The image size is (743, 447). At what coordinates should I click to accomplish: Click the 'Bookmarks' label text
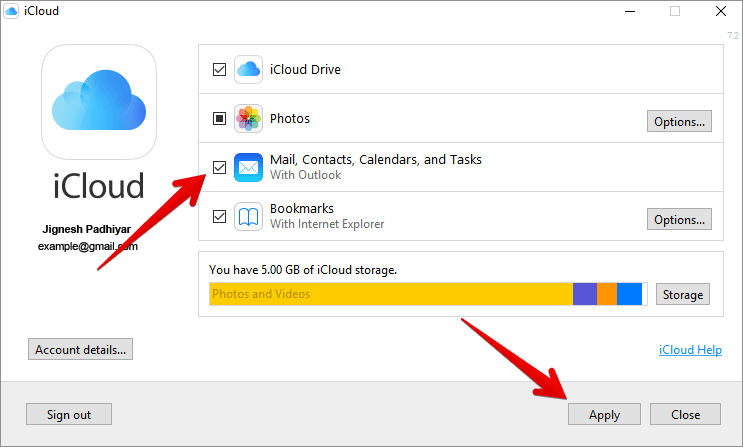(302, 209)
